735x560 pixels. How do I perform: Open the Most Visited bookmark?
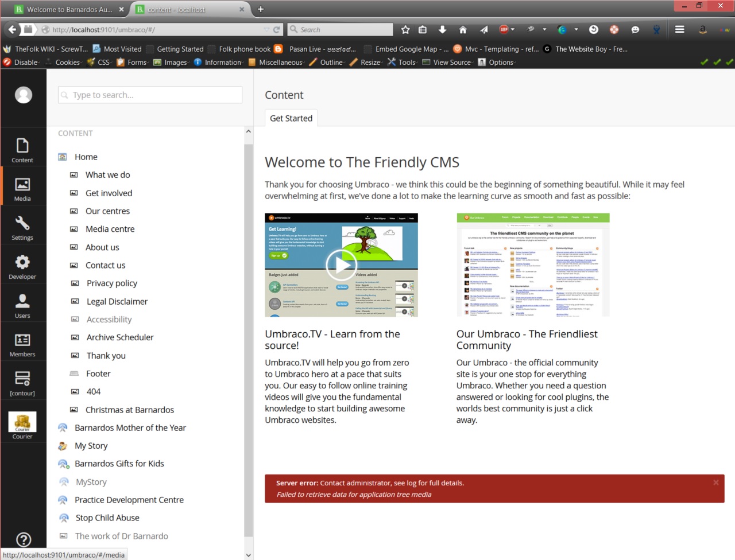coord(117,49)
